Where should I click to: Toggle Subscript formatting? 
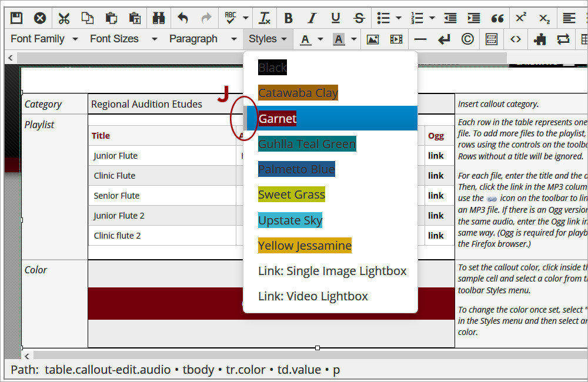544,18
